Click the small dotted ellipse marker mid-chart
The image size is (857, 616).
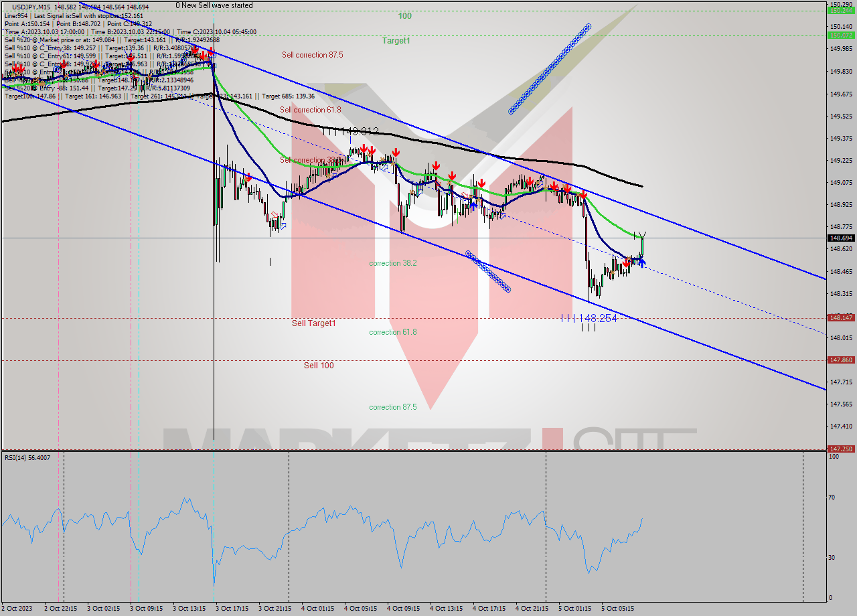click(x=487, y=272)
